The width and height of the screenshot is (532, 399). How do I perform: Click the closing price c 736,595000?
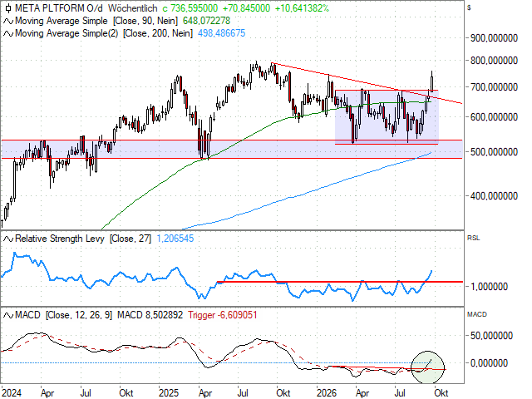pos(190,8)
